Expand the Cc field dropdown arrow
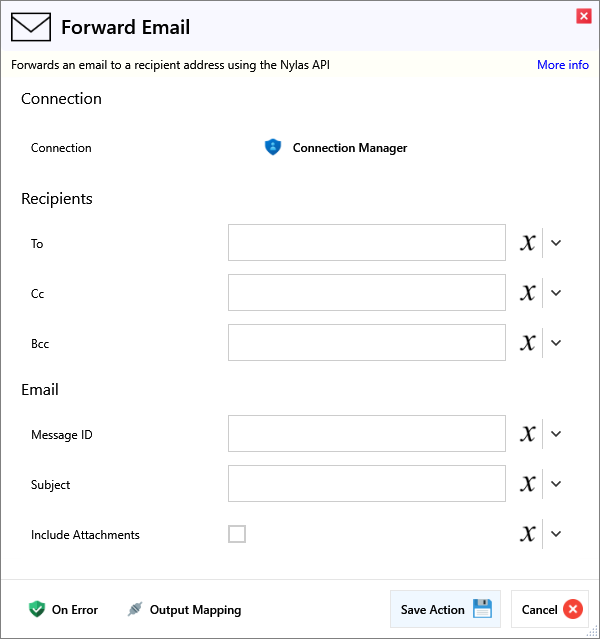The width and height of the screenshot is (600, 639). click(557, 293)
